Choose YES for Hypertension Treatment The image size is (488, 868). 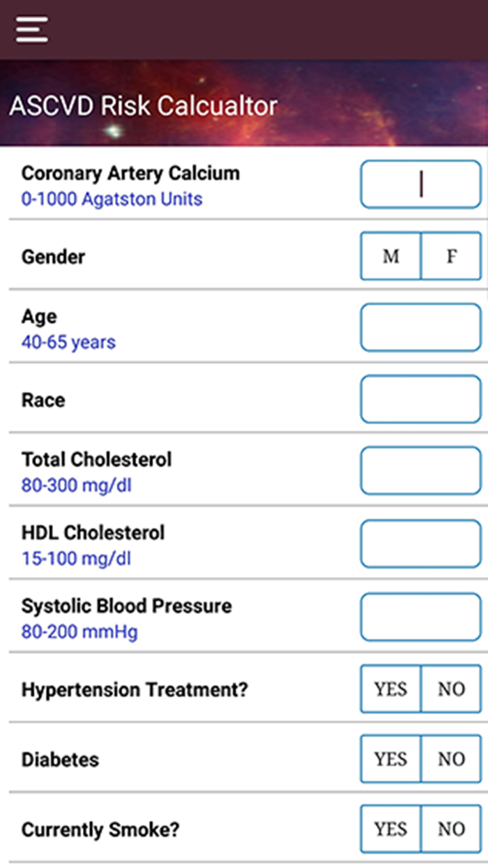(x=390, y=689)
